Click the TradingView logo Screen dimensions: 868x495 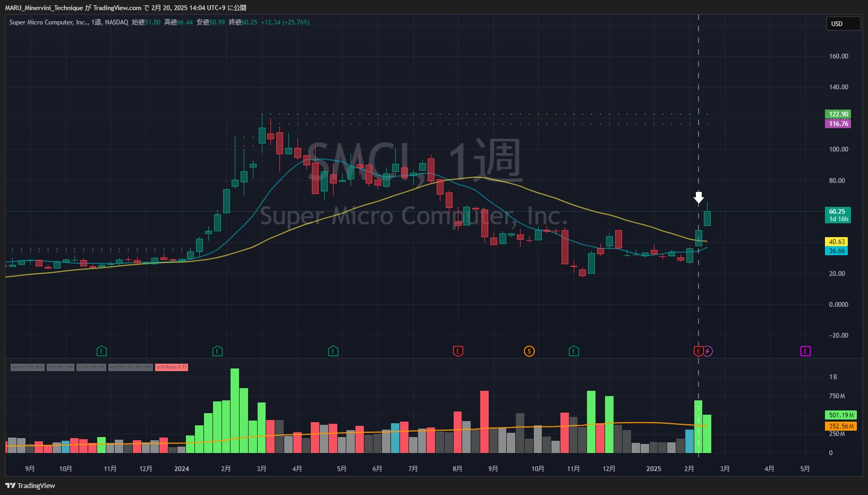30,485
